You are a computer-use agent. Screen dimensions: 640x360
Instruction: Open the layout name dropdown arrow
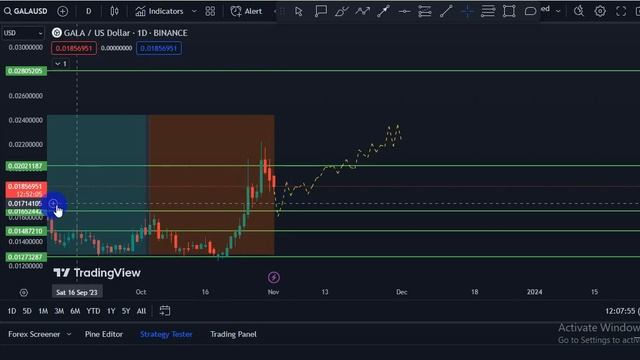[x=558, y=11]
